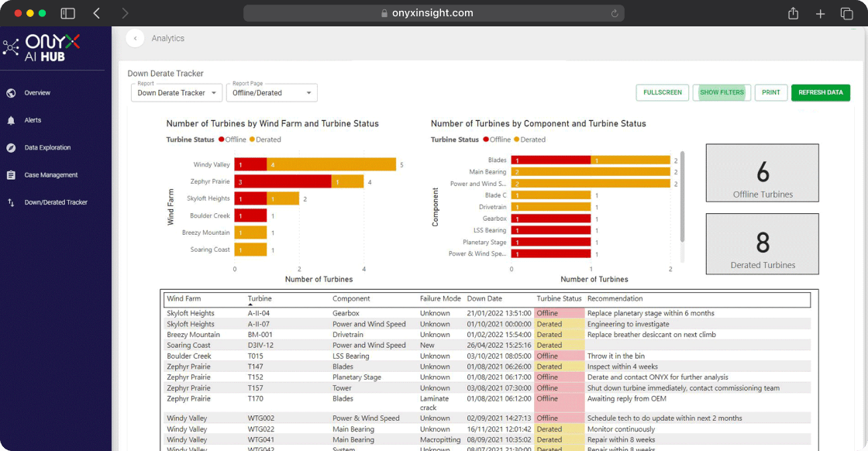Click the Offline red legend dot in Wind Farm chart
This screenshot has width=868, height=451.
(222, 139)
